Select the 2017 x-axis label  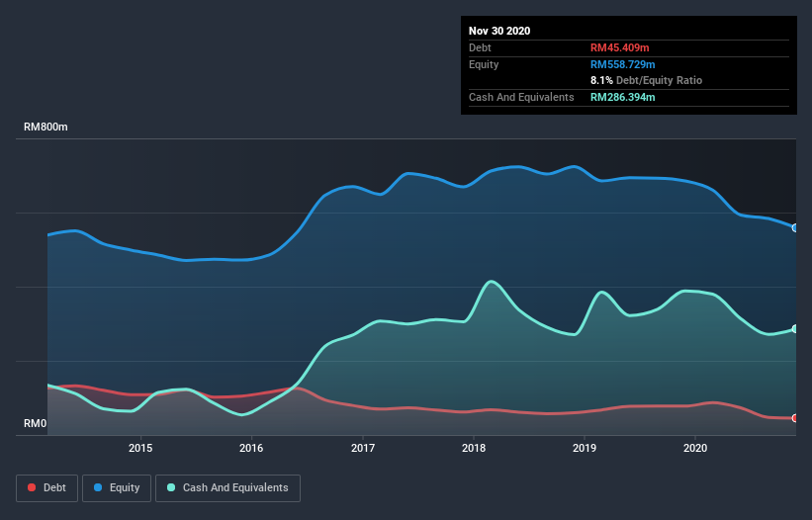click(363, 448)
